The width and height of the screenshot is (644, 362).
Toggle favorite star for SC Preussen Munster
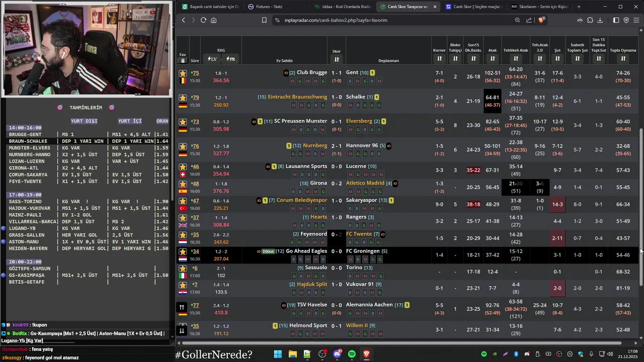183,122
